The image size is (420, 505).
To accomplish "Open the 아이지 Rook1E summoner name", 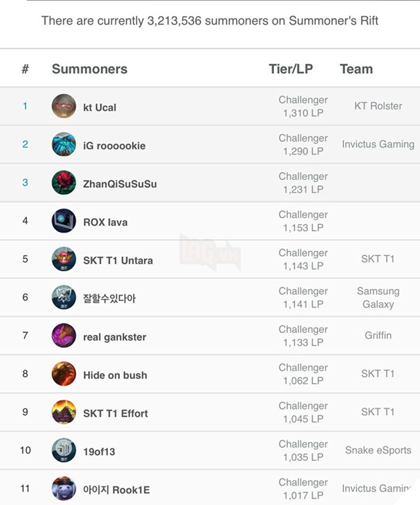I will tap(116, 490).
